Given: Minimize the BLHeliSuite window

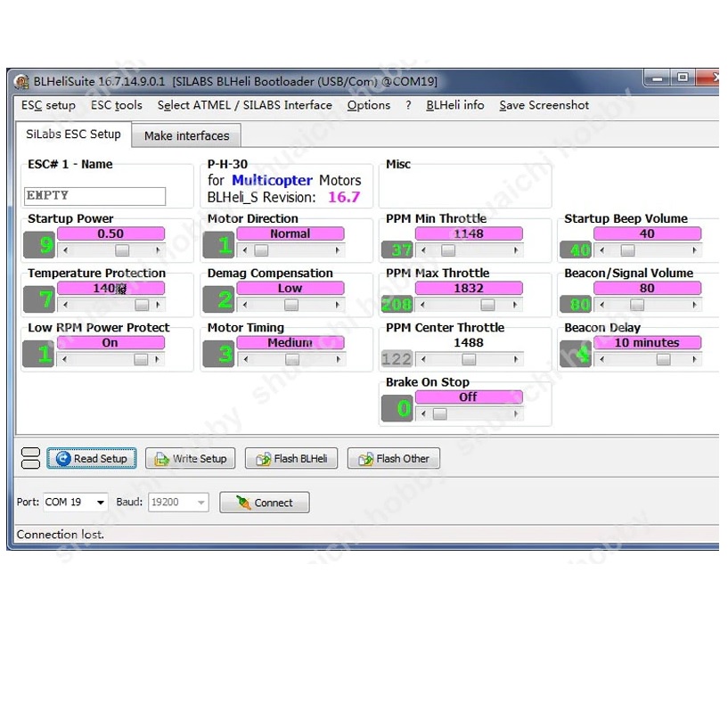Looking at the screenshot, I should click(657, 78).
